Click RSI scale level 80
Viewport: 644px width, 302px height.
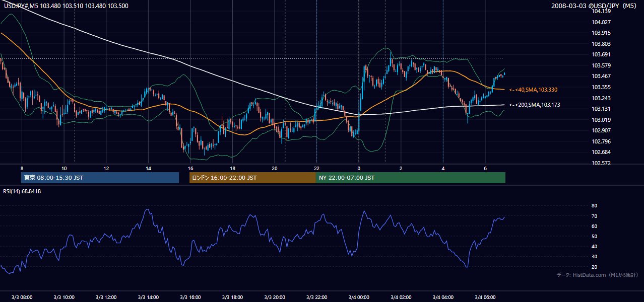point(594,206)
